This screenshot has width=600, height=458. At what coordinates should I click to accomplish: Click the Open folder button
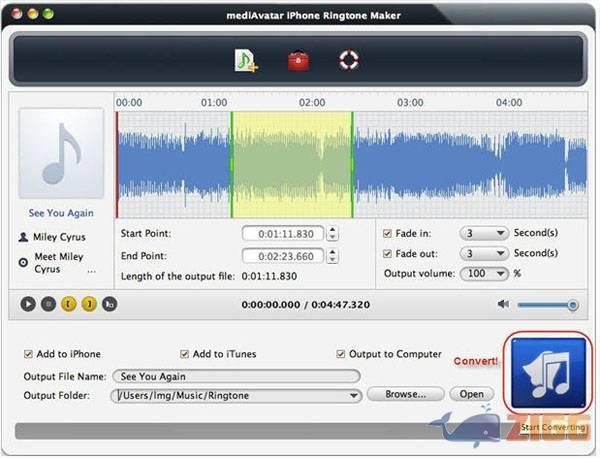point(471,394)
